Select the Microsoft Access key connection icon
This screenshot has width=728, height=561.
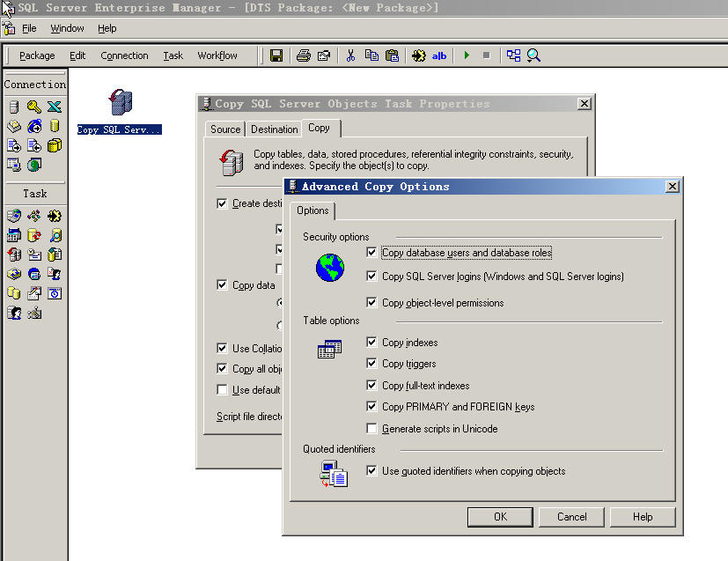tap(34, 107)
